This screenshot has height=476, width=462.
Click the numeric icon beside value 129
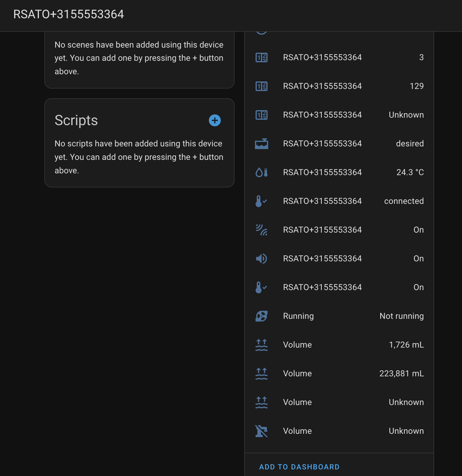[x=261, y=86]
